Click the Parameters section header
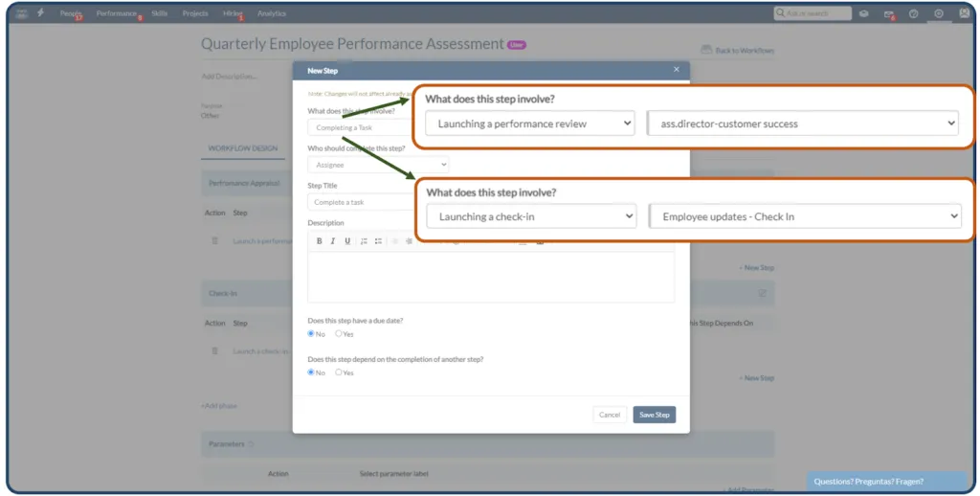The height and width of the screenshot is (496, 980). tap(487, 444)
